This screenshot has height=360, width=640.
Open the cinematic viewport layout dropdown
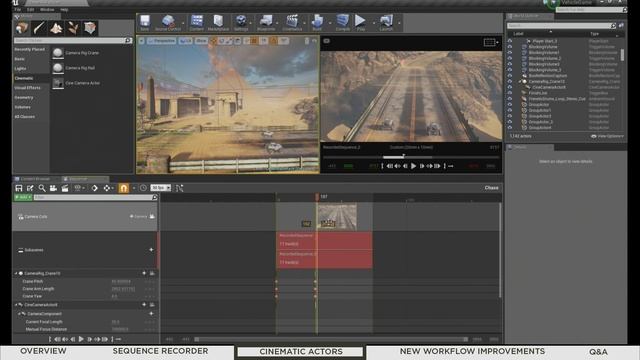491,42
